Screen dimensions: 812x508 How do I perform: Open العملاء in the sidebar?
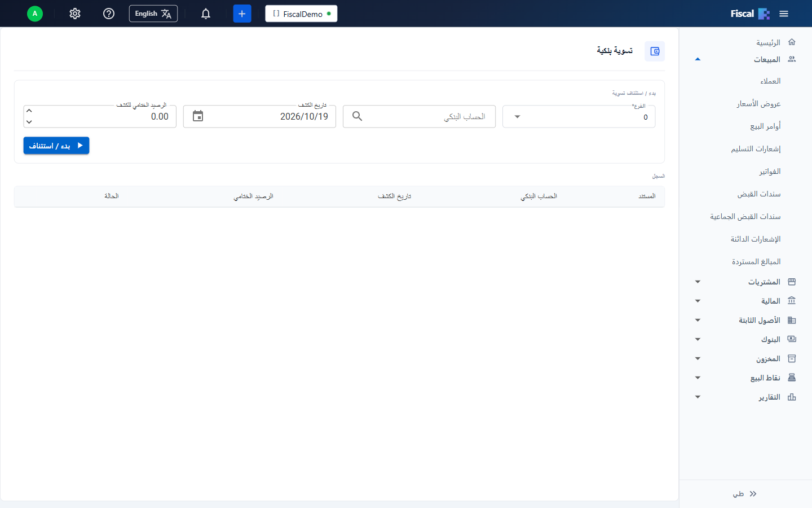[x=770, y=81]
